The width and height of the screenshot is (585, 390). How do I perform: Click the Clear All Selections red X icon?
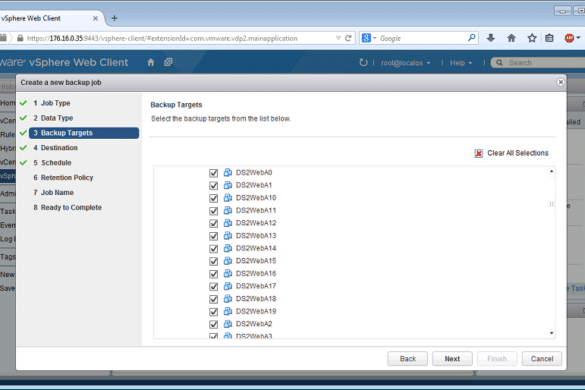(478, 153)
